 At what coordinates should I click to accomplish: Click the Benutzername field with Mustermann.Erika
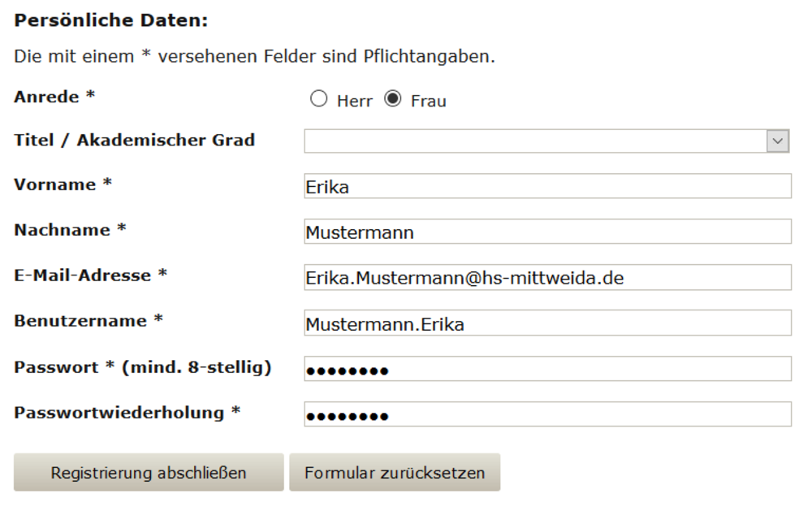click(x=547, y=323)
